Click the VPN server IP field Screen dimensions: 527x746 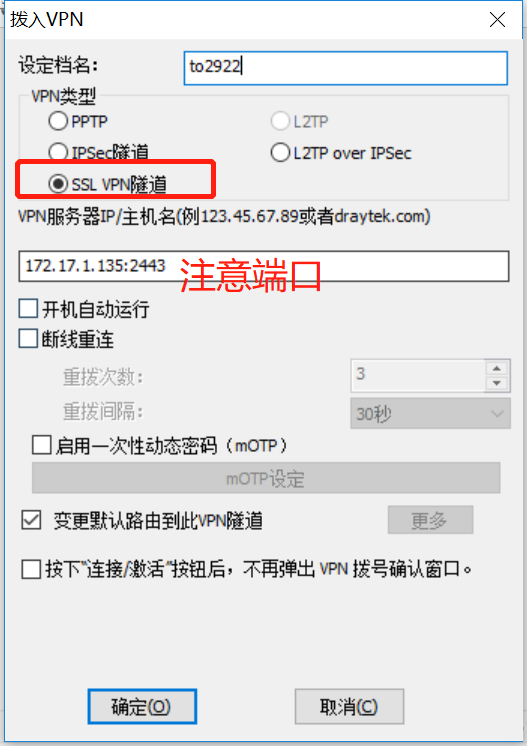coord(264,266)
